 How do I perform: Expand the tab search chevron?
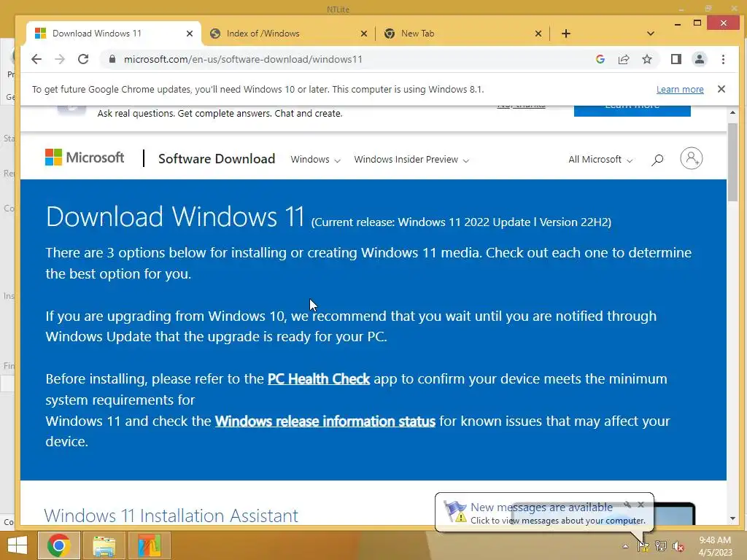tap(650, 34)
